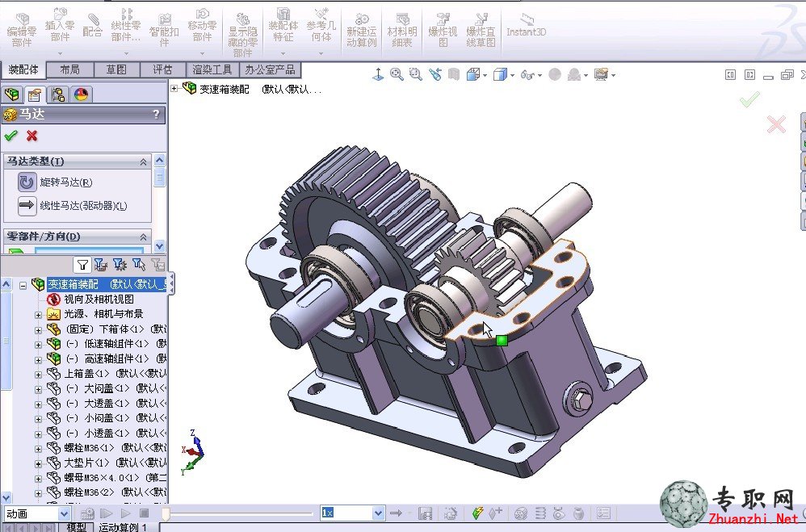Viewport: 806px width, 532px height.
Task: Open the 1x playback speed dropdown
Action: pyautogui.click(x=378, y=513)
